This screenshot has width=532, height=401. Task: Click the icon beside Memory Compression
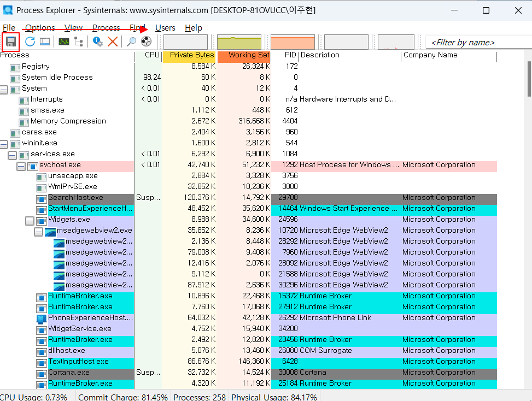click(24, 122)
